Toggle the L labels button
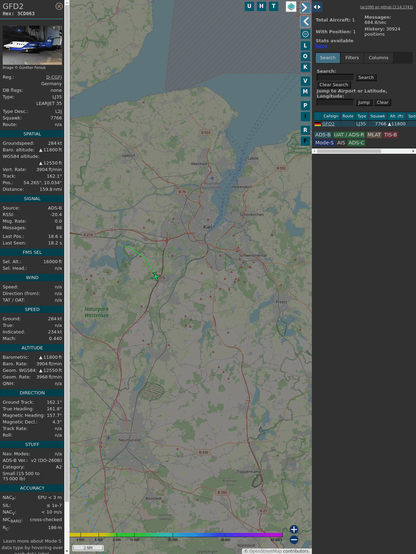 305,46
